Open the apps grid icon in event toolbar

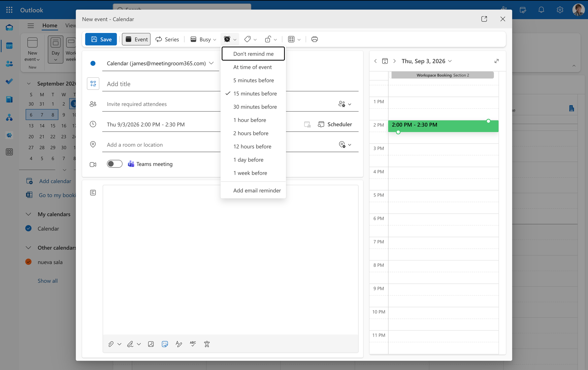pos(294,39)
